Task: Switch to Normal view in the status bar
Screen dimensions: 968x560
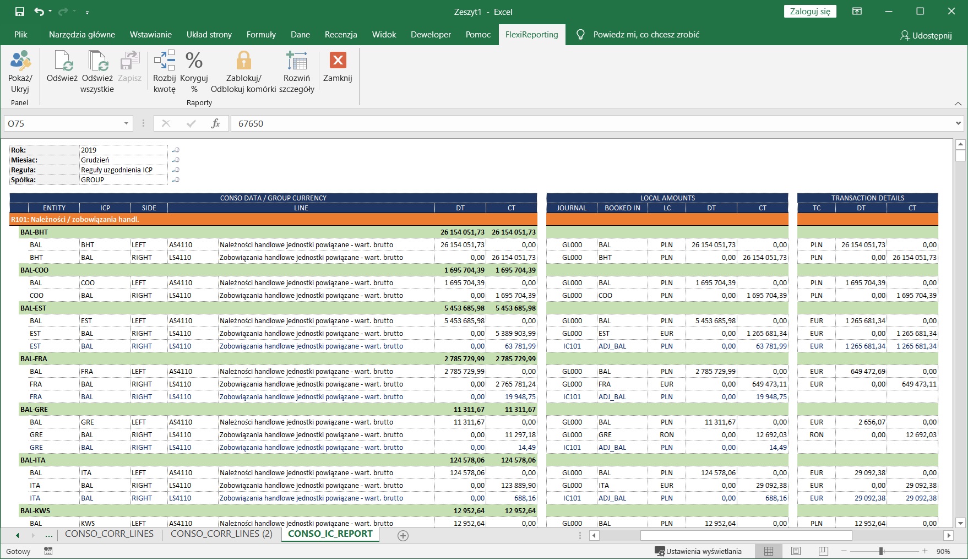Action: (769, 551)
